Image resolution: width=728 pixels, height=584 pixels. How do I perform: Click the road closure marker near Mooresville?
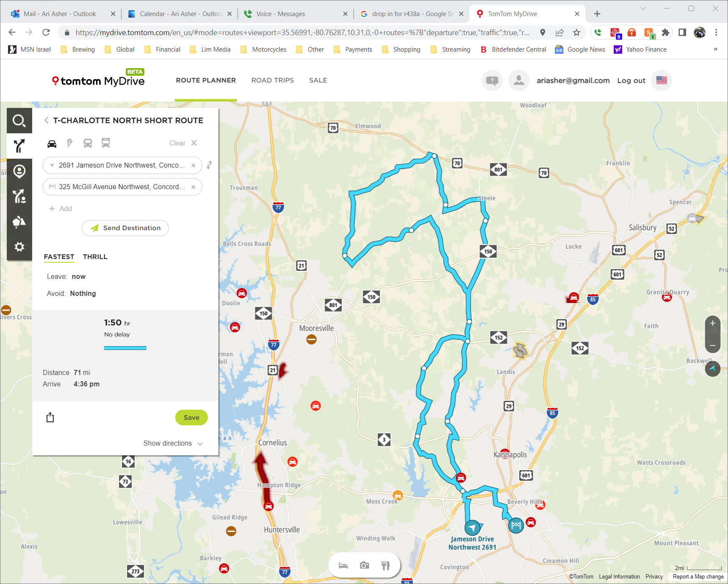(x=312, y=339)
